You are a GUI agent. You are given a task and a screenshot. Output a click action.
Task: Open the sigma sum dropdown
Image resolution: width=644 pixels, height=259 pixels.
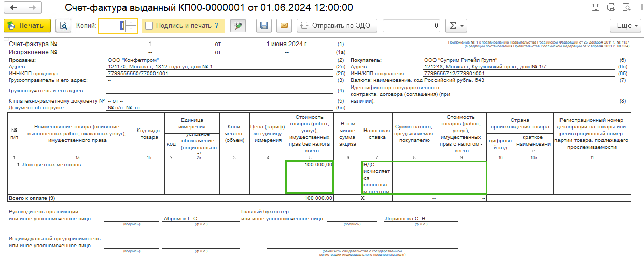(456, 25)
